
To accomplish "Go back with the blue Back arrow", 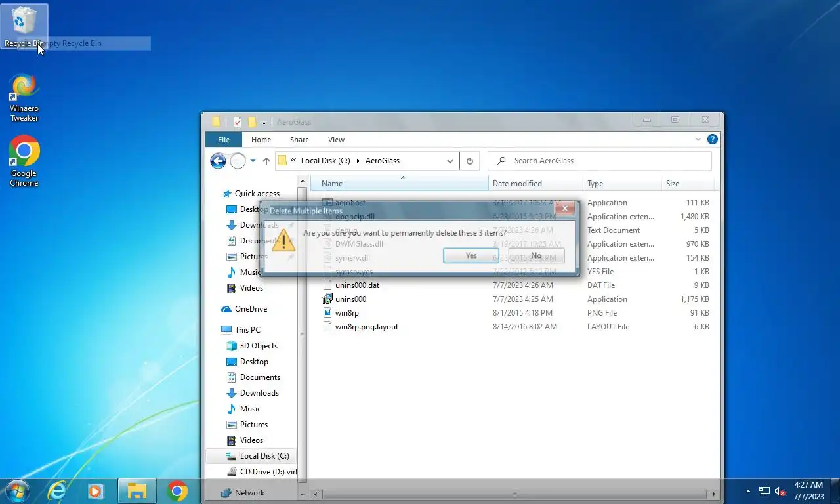I will point(218,161).
